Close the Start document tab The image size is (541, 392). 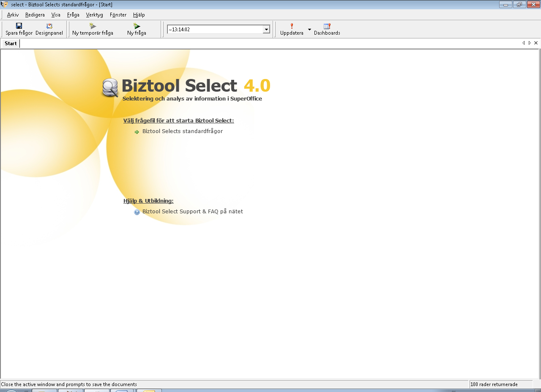(536, 43)
